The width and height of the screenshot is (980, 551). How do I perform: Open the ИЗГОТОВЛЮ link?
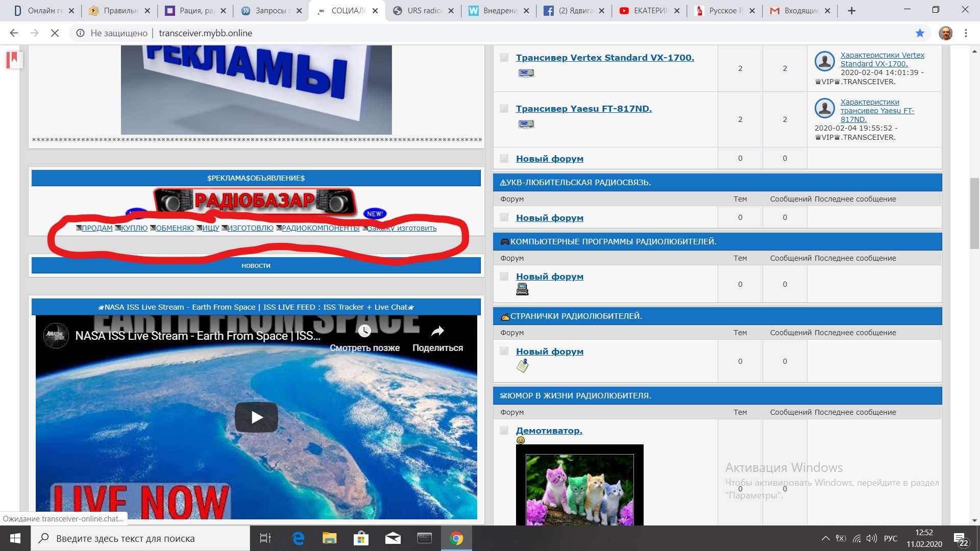tap(251, 228)
